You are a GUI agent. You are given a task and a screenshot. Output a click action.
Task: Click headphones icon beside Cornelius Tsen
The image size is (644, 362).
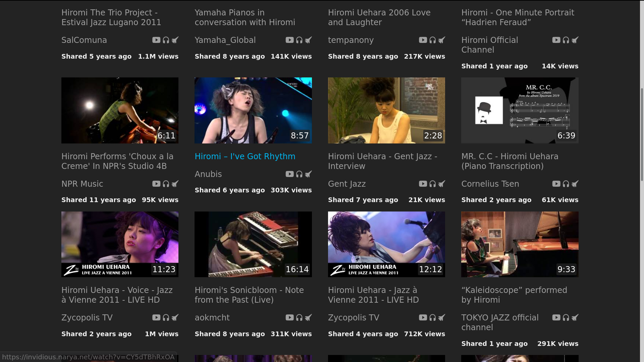coord(566,184)
